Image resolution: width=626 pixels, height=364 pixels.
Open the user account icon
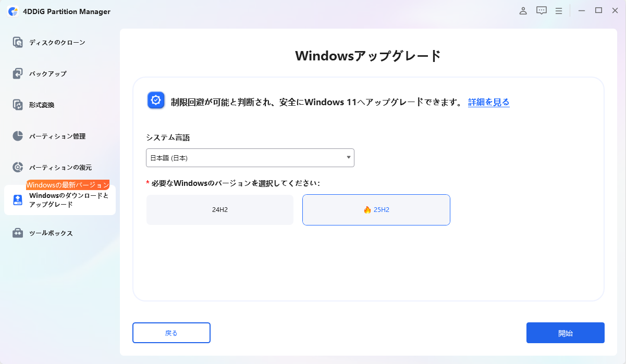click(x=523, y=10)
